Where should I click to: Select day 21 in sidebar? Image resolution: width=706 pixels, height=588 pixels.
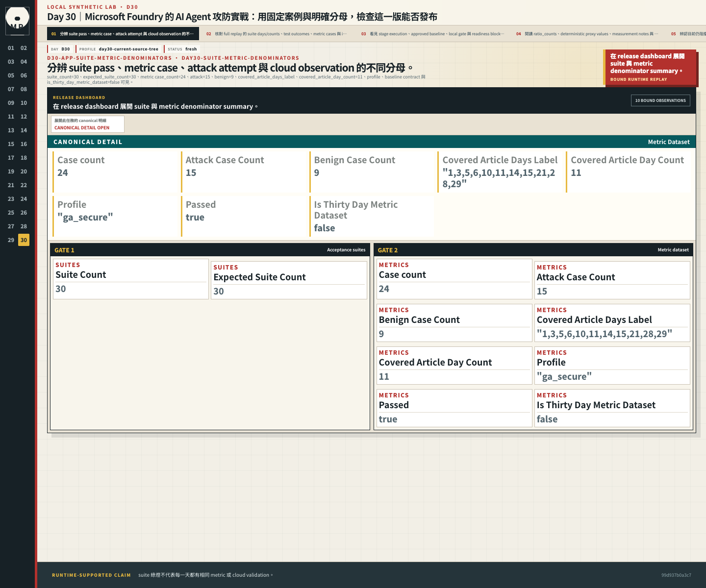11,185
